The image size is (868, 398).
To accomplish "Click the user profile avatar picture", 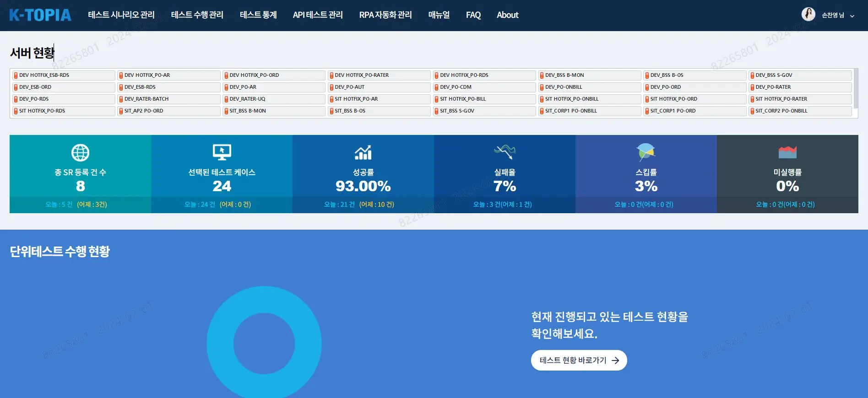I will [808, 15].
